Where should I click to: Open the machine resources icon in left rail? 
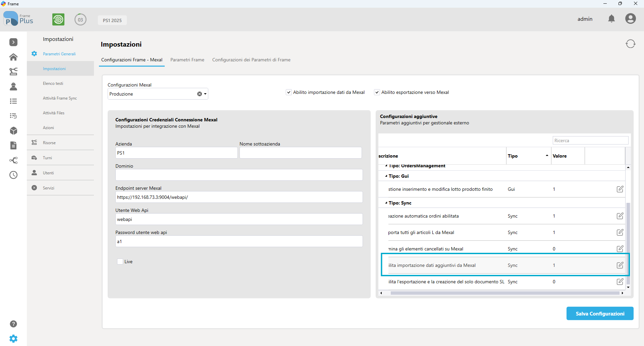(13, 71)
